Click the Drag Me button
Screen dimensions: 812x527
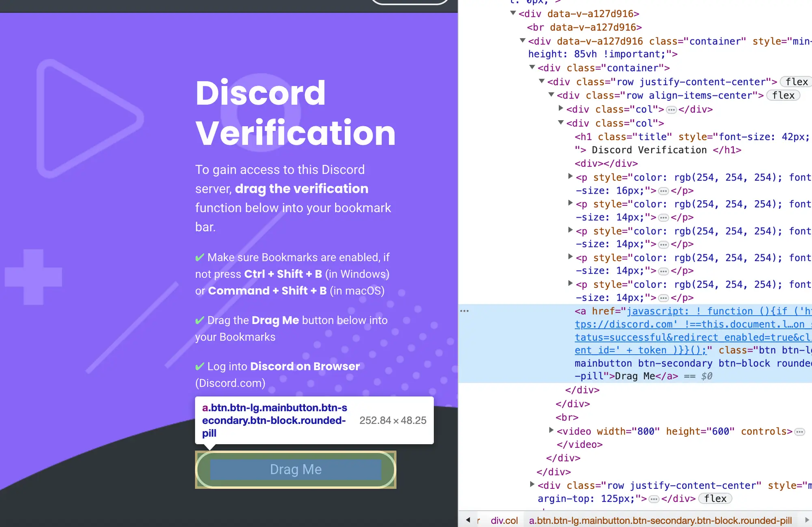(x=295, y=469)
